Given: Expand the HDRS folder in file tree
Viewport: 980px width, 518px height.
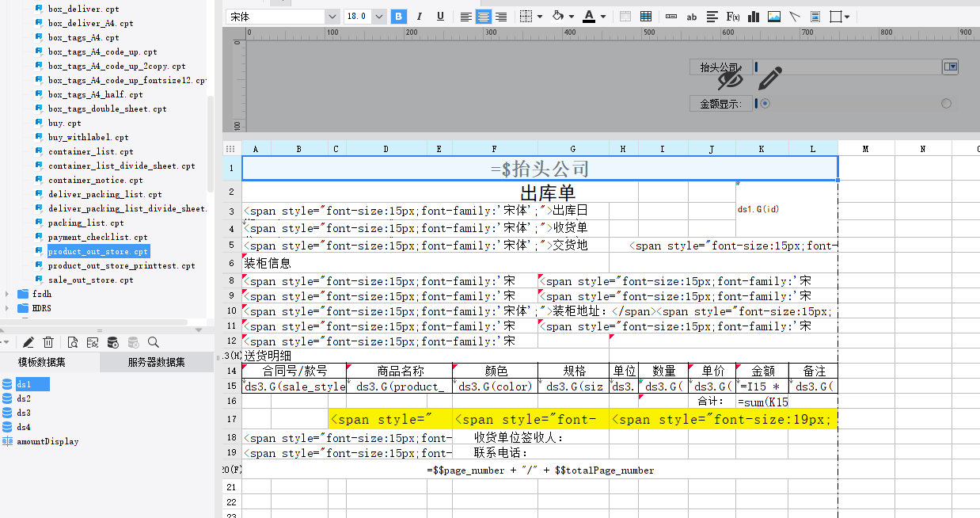Looking at the screenshot, I should [7, 308].
